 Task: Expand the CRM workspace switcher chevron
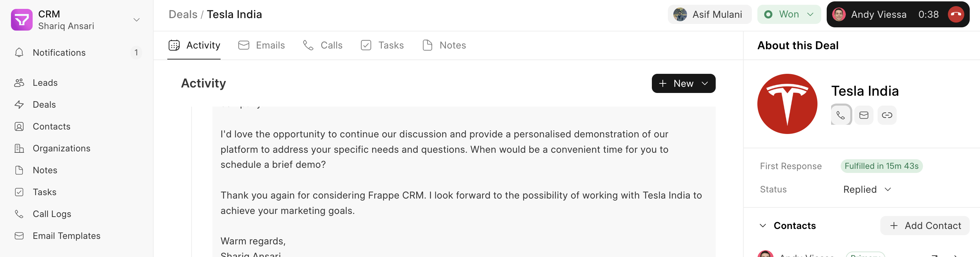[137, 20]
